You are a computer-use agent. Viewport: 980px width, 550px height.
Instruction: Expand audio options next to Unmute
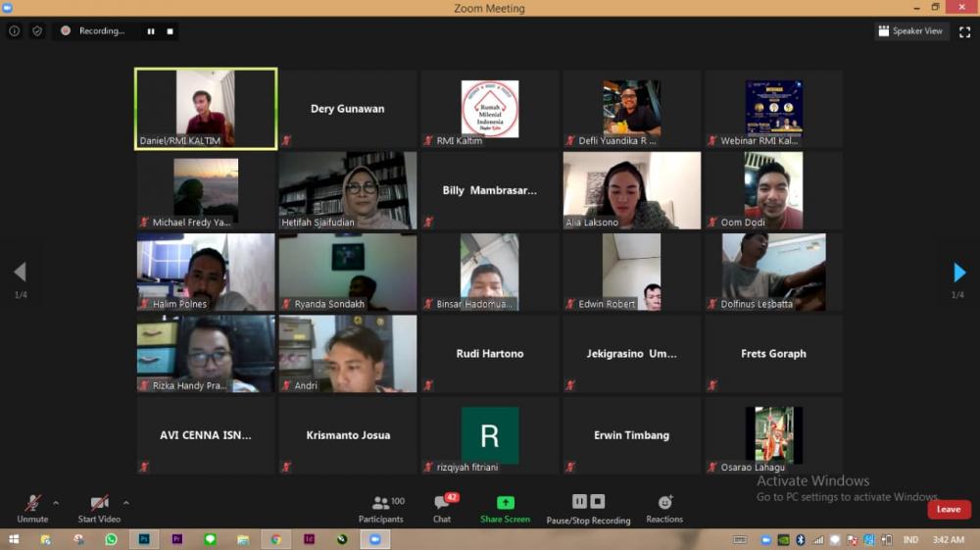(56, 503)
